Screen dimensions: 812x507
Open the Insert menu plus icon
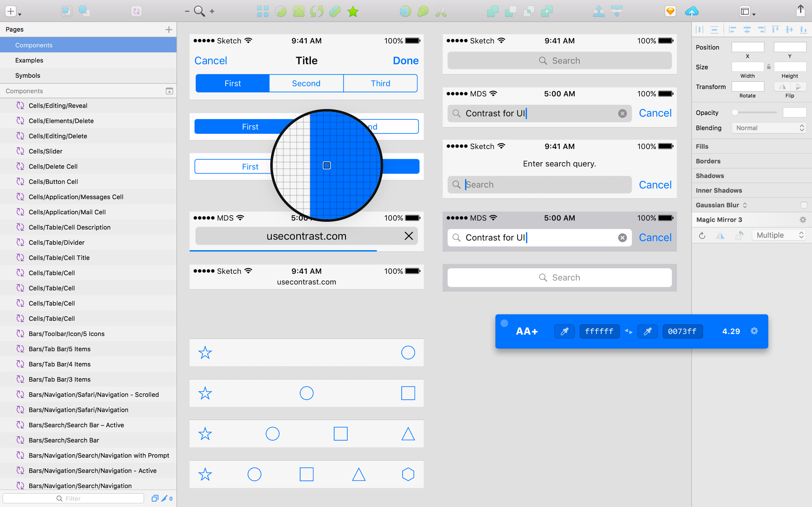click(x=10, y=11)
